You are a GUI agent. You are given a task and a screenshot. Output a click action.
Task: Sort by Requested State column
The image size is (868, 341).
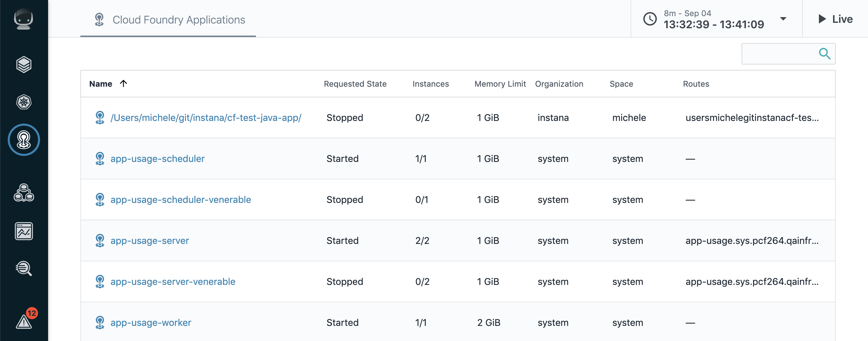click(355, 84)
